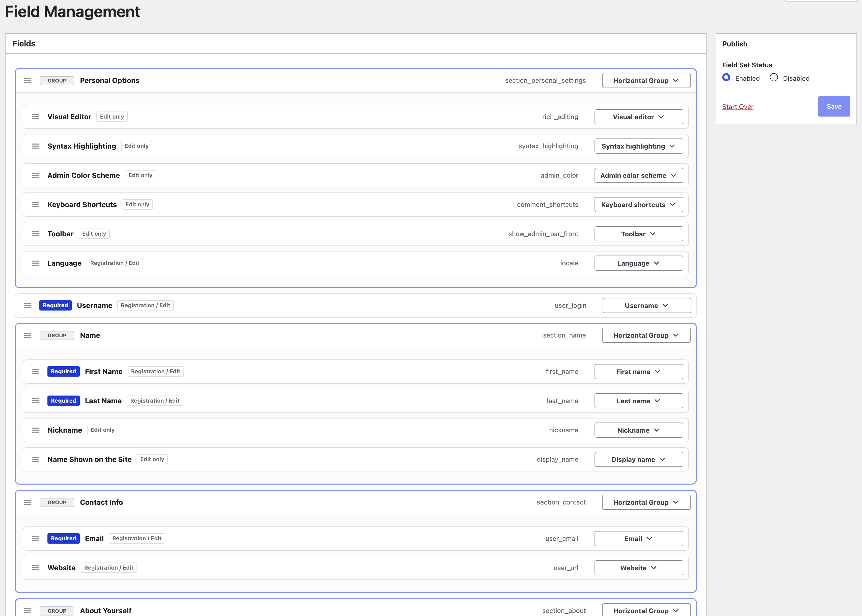Viewport: 862px width, 616px height.
Task: Grab the Syntax Highlighting row drag handle
Action: tap(35, 146)
